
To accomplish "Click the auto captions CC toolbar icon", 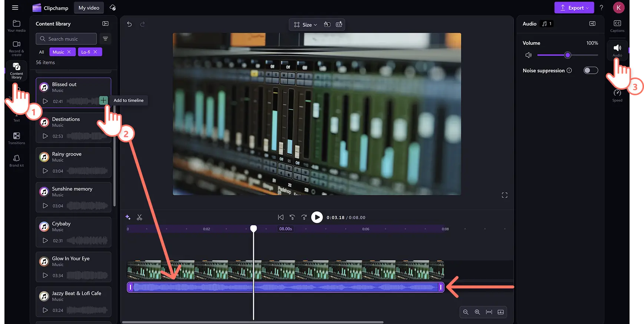I will [339, 24].
